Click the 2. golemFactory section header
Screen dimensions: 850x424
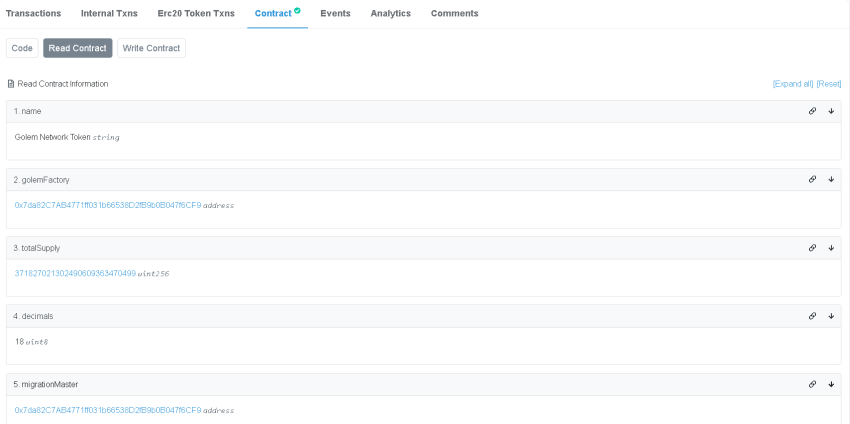(x=424, y=179)
